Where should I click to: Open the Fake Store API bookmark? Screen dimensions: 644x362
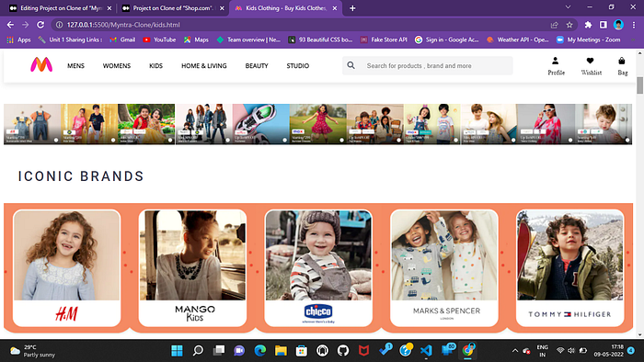coord(384,40)
